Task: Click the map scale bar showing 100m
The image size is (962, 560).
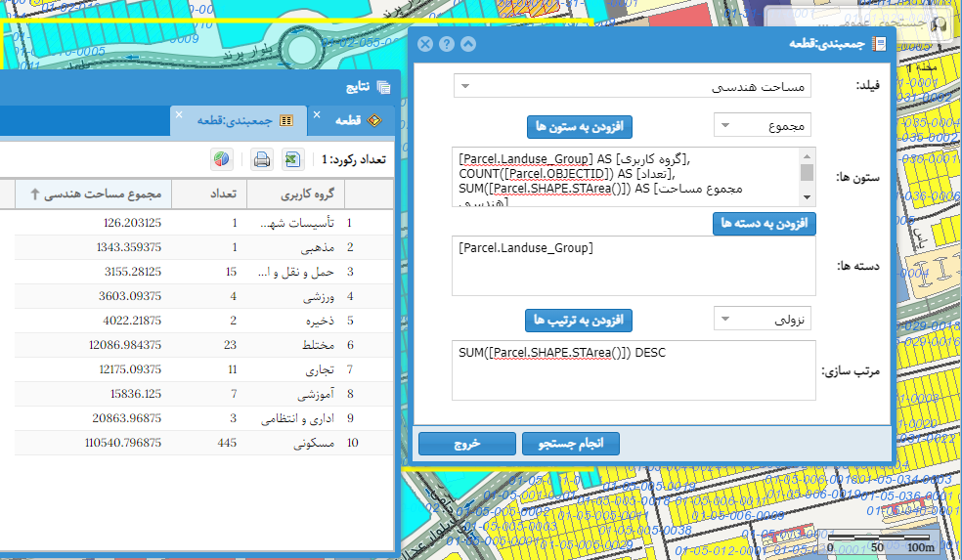Action: click(x=881, y=542)
